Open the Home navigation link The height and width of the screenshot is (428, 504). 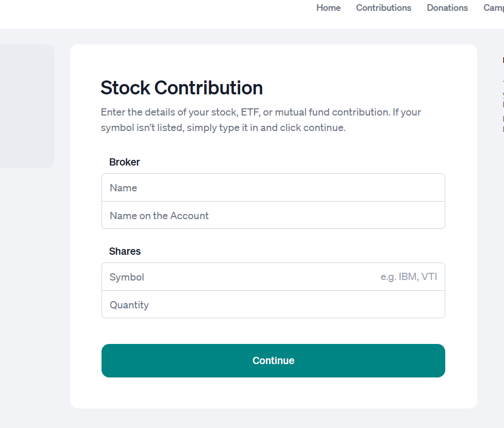tap(328, 8)
